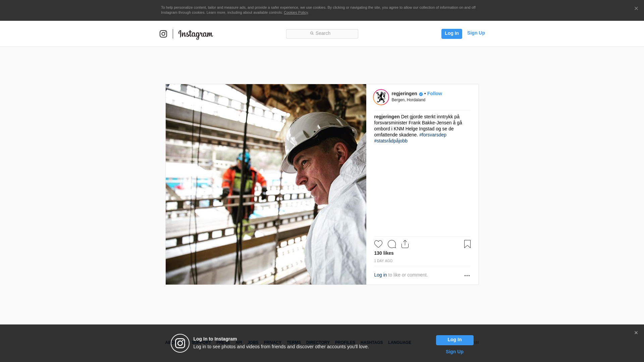Open the Cookies Policy link

coord(296,12)
